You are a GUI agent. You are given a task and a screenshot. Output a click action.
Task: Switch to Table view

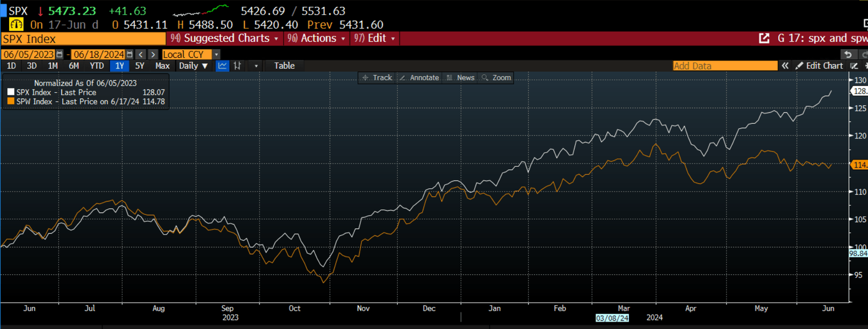pos(284,66)
